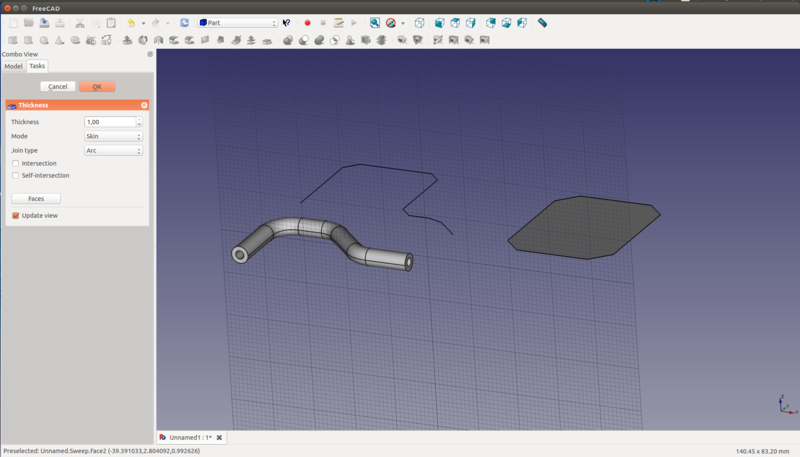Click the Measure distance ruler icon
Viewport: 800px width, 457px height.
pos(542,22)
